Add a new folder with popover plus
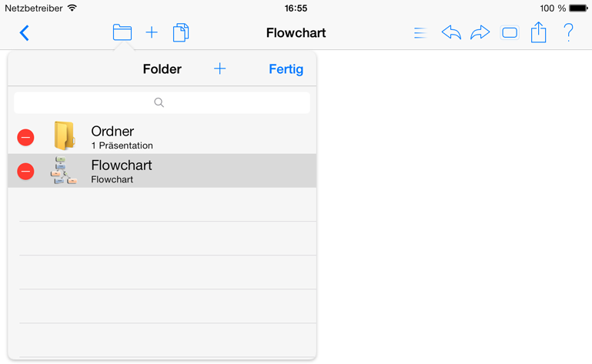592x364 pixels. tap(219, 68)
